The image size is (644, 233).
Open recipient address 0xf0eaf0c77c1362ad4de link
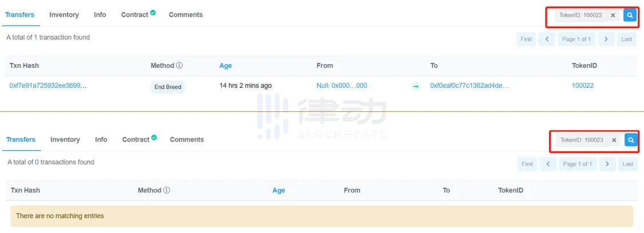coord(469,86)
